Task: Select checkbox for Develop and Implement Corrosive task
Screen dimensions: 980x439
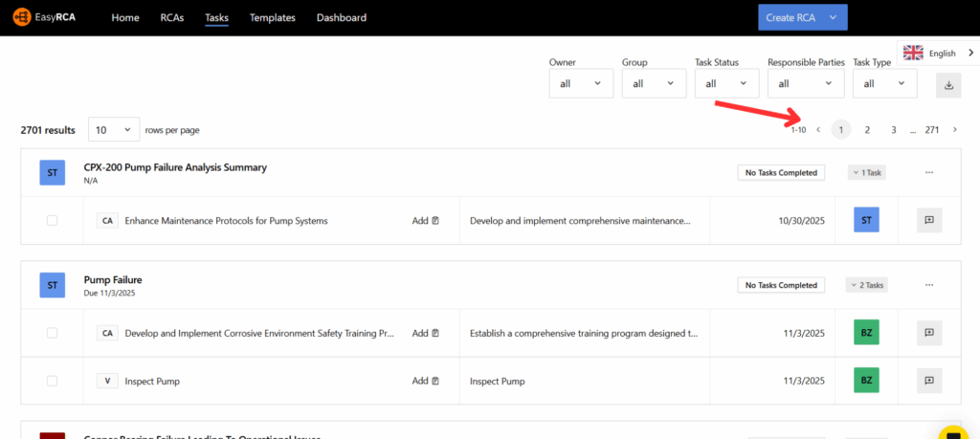Action: (52, 333)
